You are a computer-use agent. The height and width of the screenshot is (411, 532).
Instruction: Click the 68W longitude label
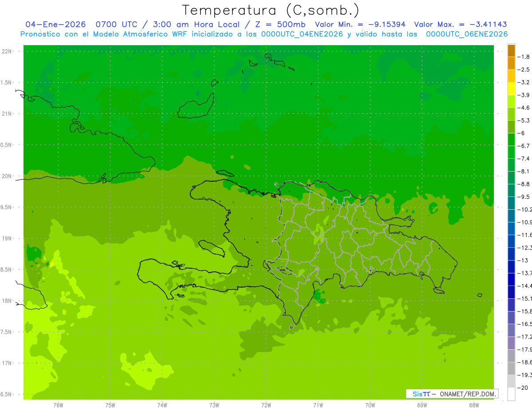tap(474, 405)
